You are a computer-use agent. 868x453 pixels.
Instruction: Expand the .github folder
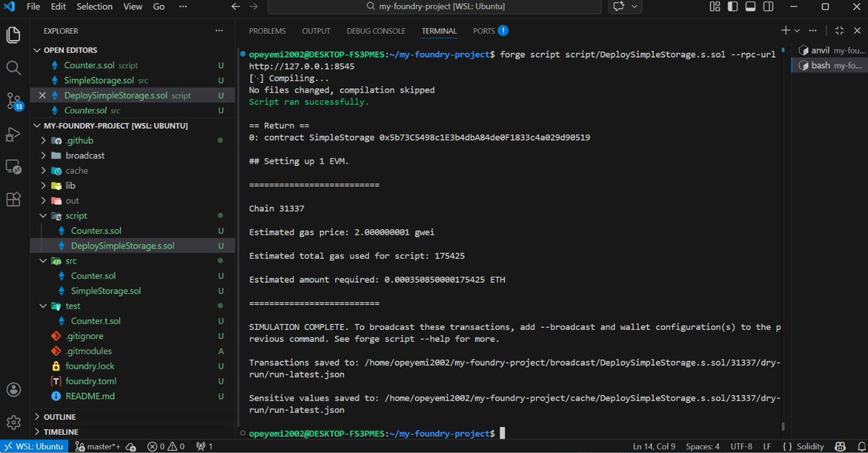tap(133, 140)
